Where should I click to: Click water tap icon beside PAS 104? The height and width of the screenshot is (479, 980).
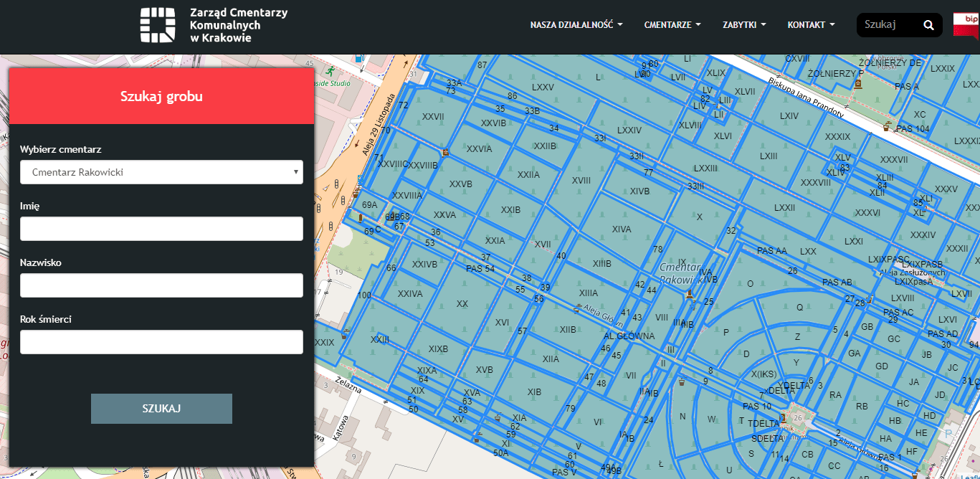pos(887,127)
